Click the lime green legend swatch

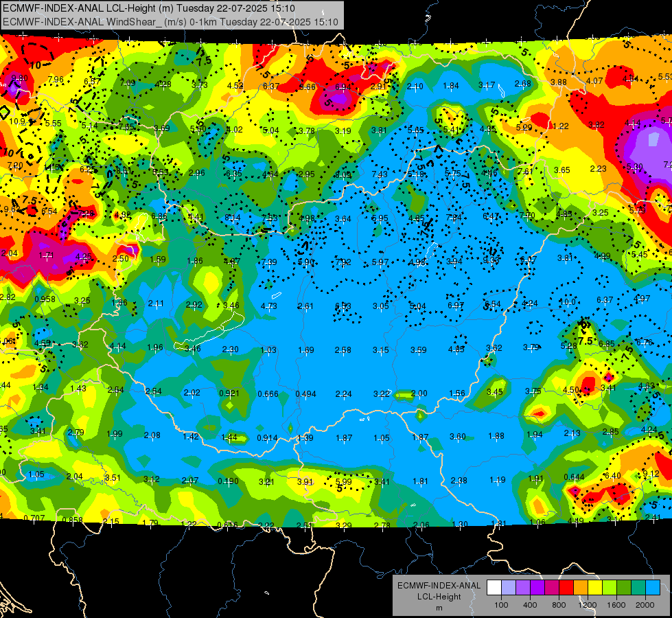(610, 588)
